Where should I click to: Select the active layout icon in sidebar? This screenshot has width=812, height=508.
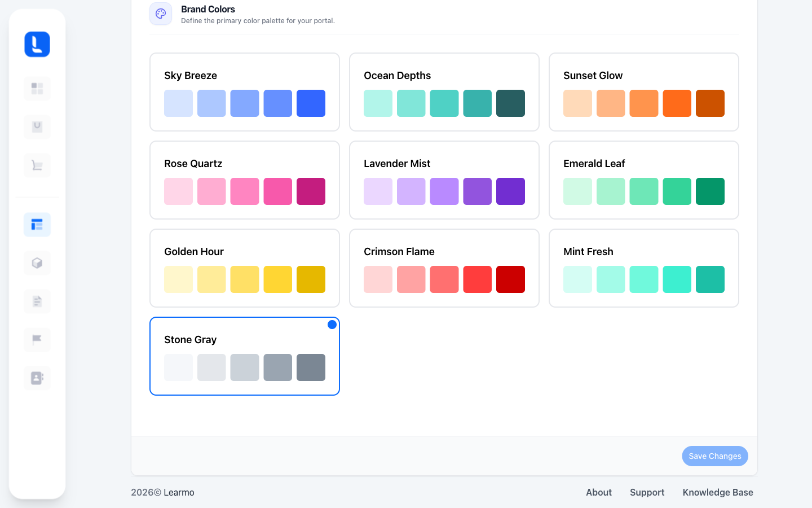[x=37, y=225]
